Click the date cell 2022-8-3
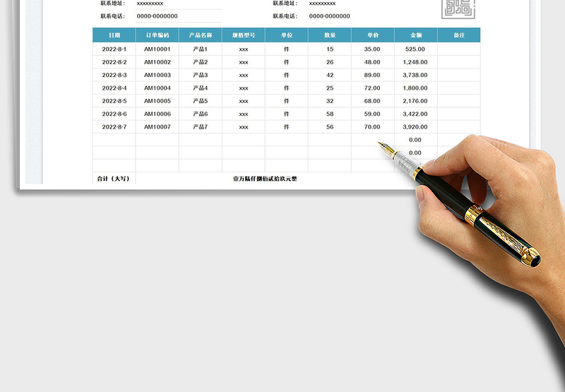Viewport: 565px width, 392px height. [114, 75]
